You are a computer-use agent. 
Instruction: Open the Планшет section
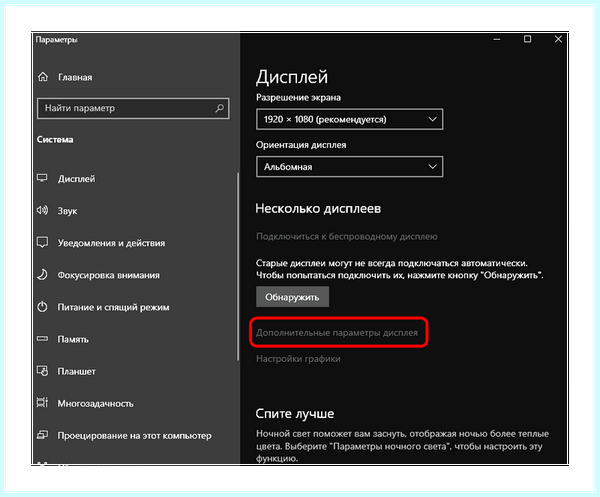[77, 372]
